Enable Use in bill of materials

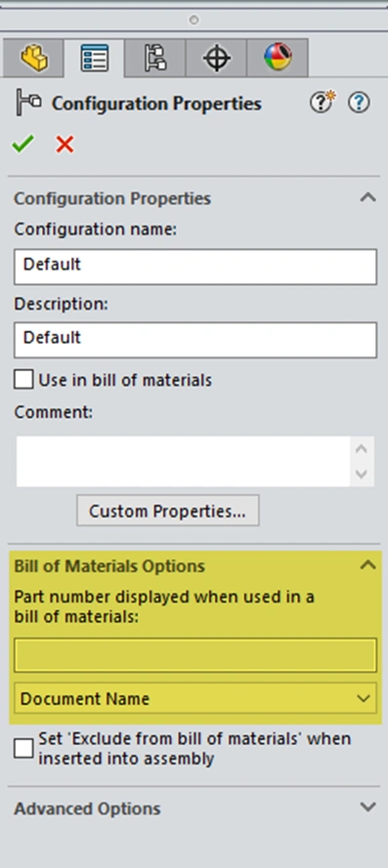point(23,380)
